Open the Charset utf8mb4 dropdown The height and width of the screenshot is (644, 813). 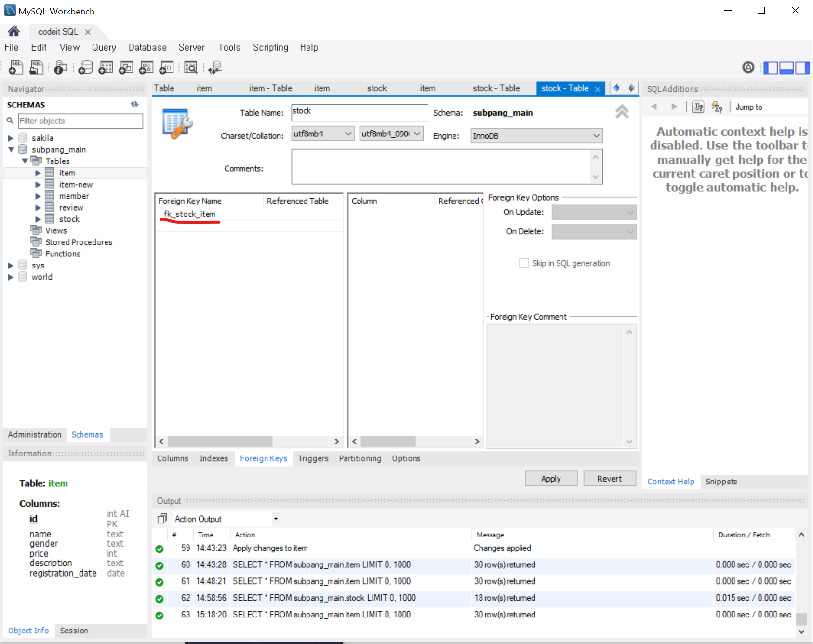(x=323, y=134)
